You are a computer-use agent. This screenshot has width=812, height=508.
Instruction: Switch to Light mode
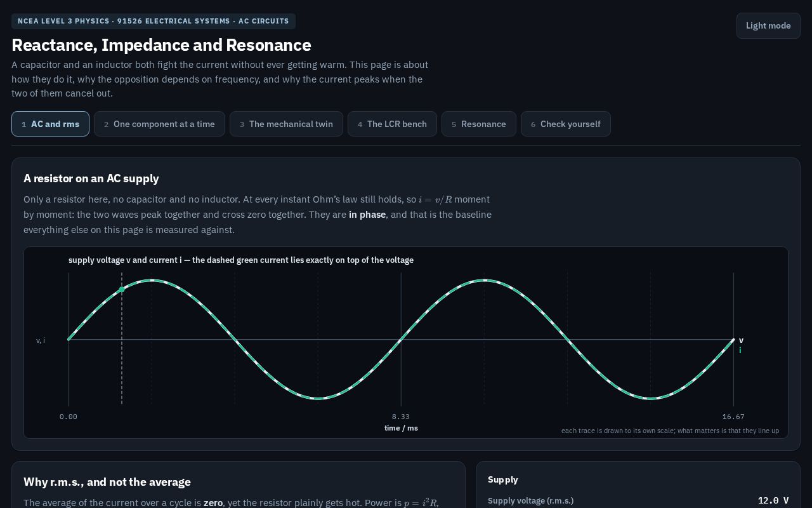tap(768, 26)
